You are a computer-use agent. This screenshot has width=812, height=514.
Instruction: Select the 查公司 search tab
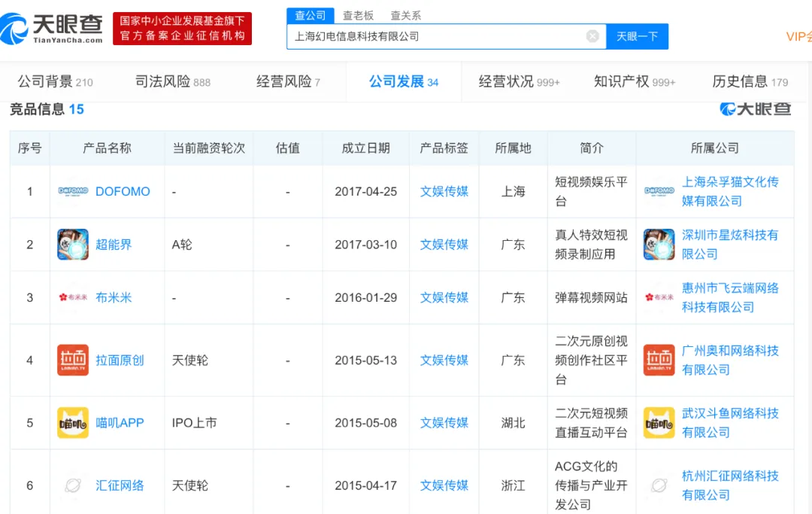click(311, 16)
